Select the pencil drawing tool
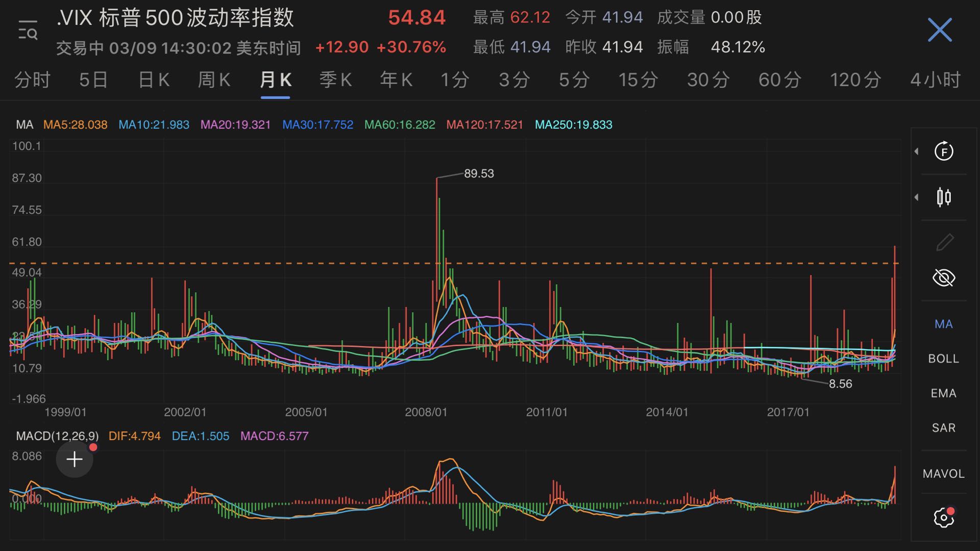Viewport: 980px width, 551px height. [944, 242]
